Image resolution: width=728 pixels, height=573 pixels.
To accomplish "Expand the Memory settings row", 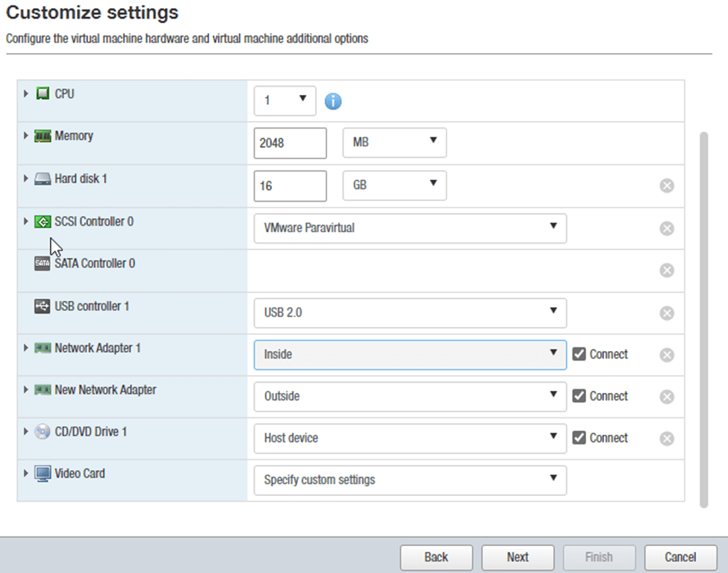I will point(26,136).
